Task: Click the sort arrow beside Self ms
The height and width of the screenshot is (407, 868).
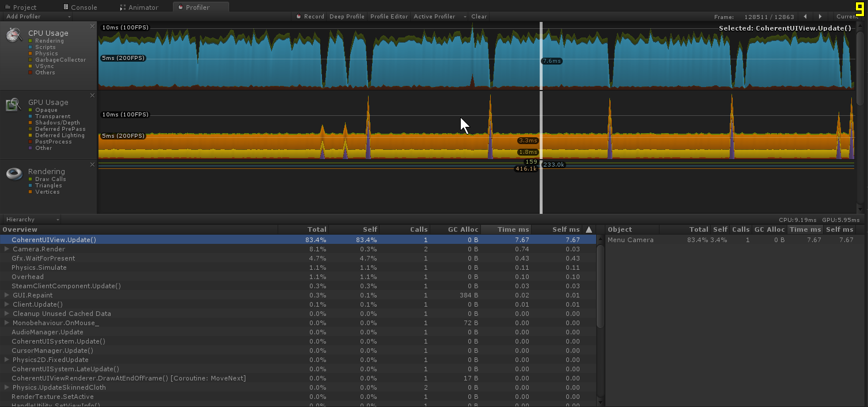Action: [x=589, y=229]
